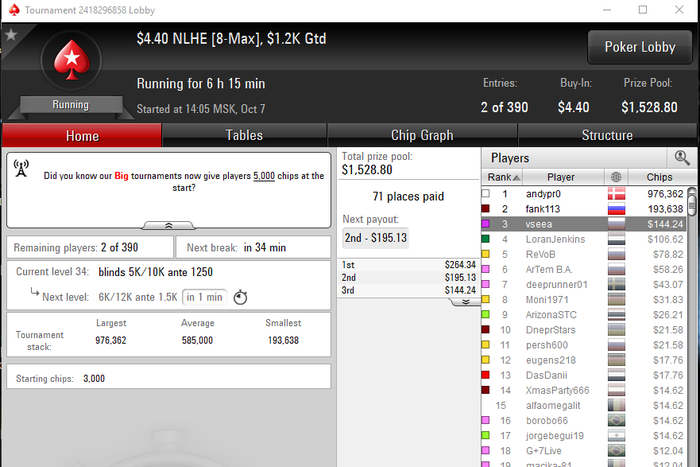Screen dimensions: 700x467
Task: Toggle the yellow marker beside ReVoB
Action: pyautogui.click(x=486, y=254)
